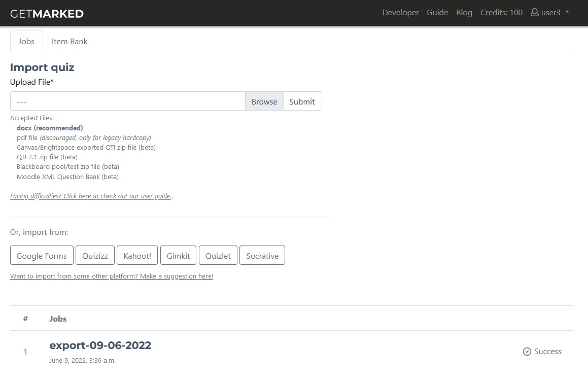Click the user profile icon

pos(534,12)
